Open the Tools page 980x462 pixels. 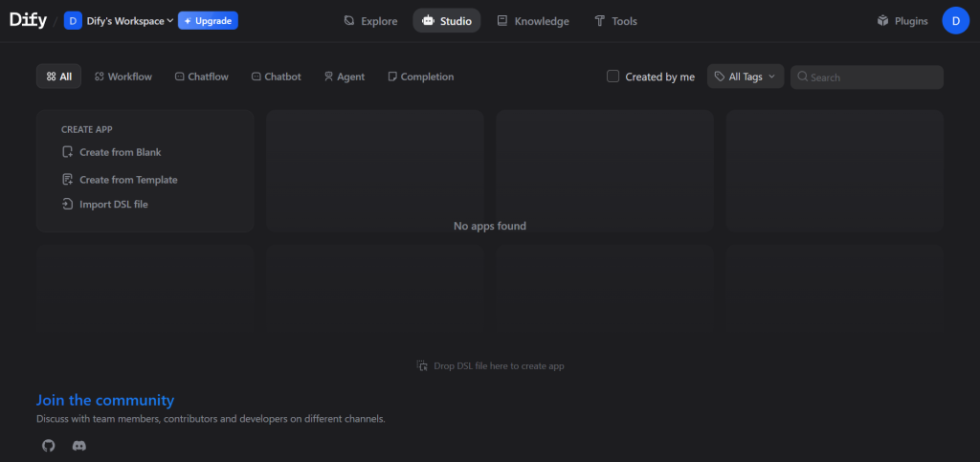tap(615, 21)
